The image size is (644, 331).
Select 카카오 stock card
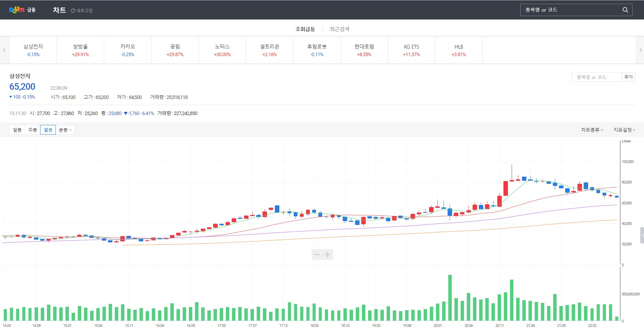pos(128,50)
